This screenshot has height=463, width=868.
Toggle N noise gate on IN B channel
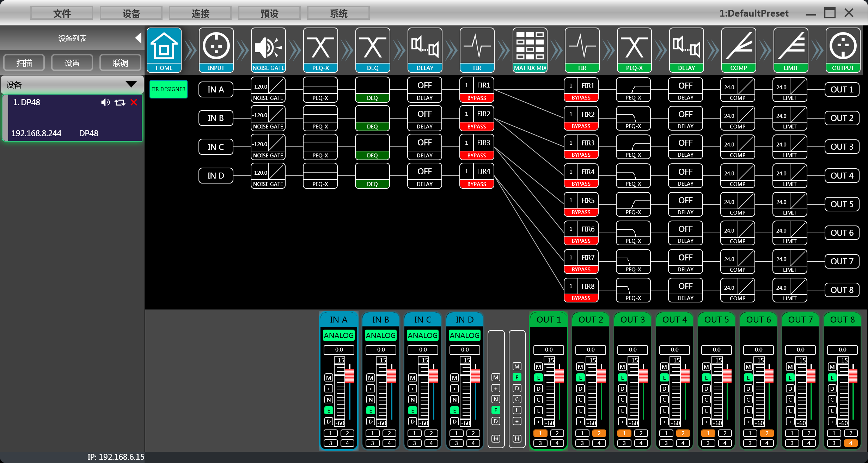[371, 399]
